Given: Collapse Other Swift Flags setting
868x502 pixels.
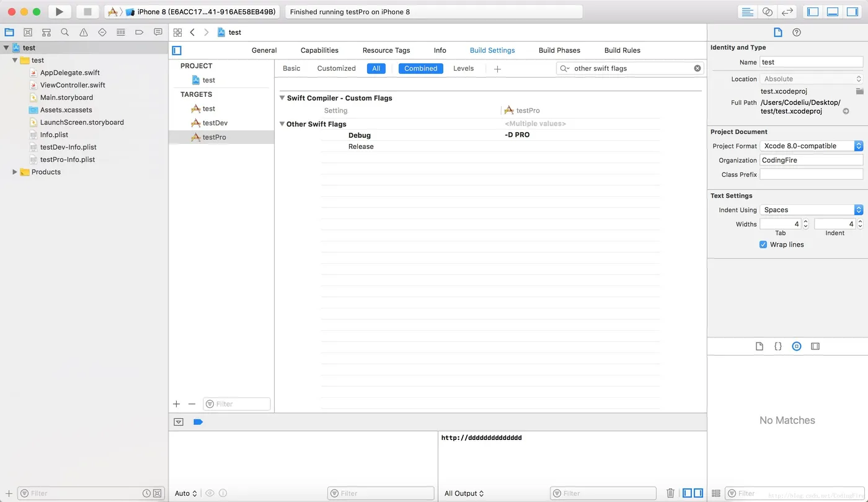Looking at the screenshot, I should pyautogui.click(x=282, y=124).
